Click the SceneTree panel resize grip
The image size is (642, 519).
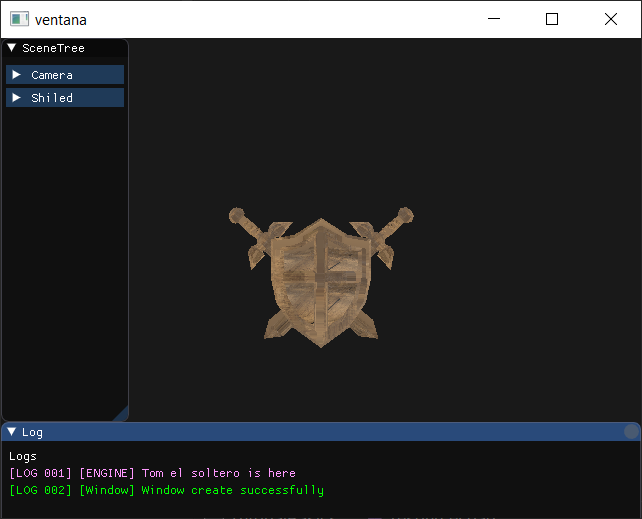coord(121,414)
